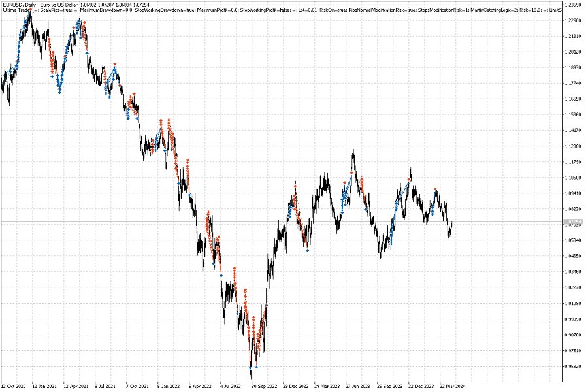Viewport: 588px width, 392px height.
Task: Click the 7 Oct 2021 date label
Action: point(137,386)
